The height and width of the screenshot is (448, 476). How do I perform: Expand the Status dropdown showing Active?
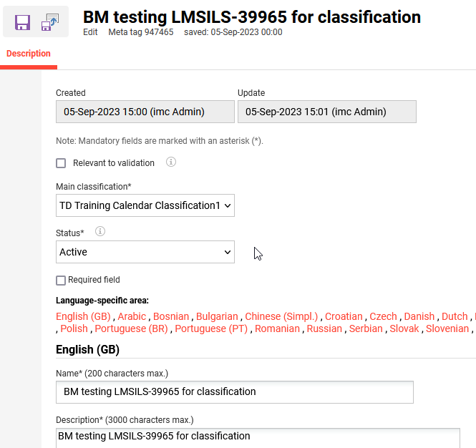pyautogui.click(x=145, y=252)
